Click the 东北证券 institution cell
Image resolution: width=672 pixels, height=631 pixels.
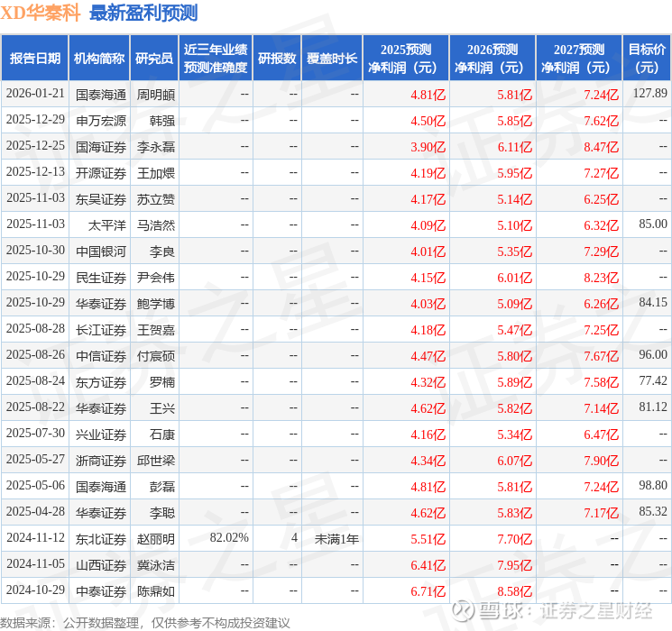101,539
